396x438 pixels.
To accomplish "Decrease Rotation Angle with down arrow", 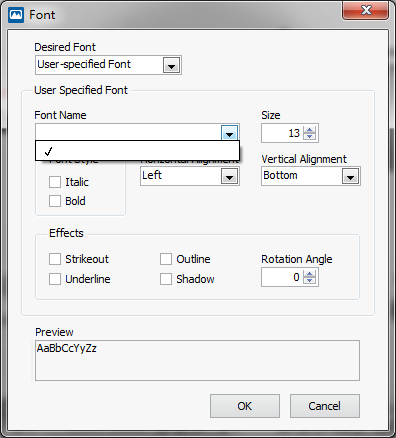I will coord(310,280).
